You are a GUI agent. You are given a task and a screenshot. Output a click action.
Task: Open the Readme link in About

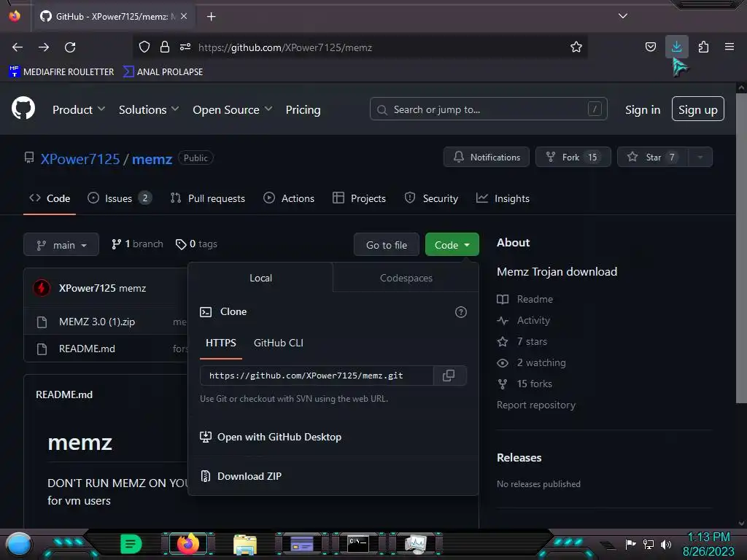click(x=525, y=299)
